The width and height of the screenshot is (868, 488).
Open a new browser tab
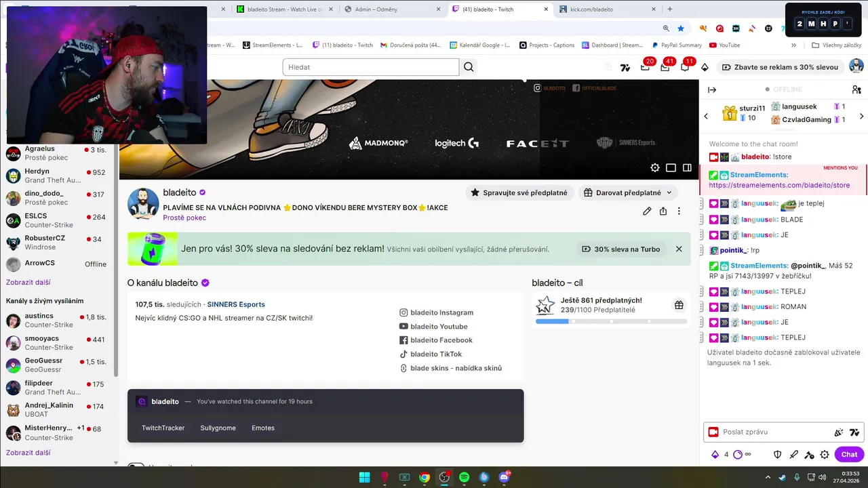click(x=670, y=9)
